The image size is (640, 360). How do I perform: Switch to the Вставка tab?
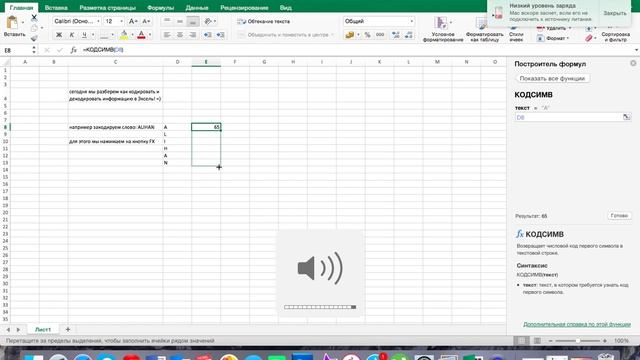[x=56, y=8]
